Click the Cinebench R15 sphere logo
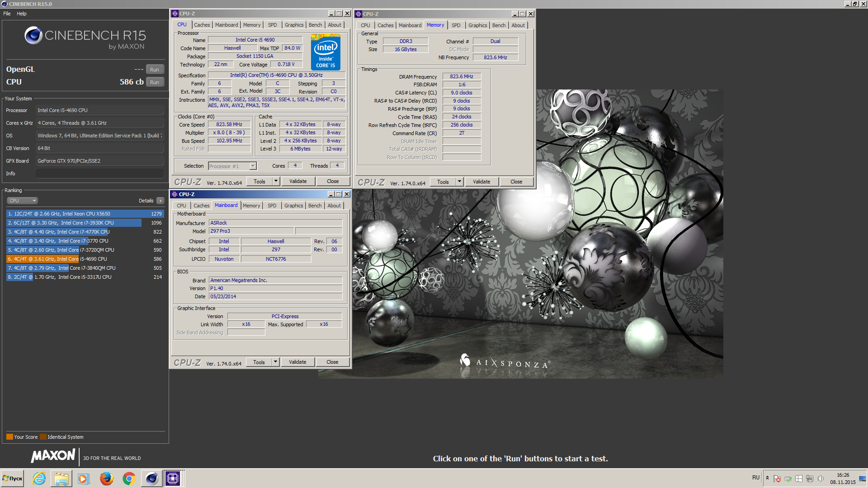Viewport: 868px width, 488px height. (33, 35)
